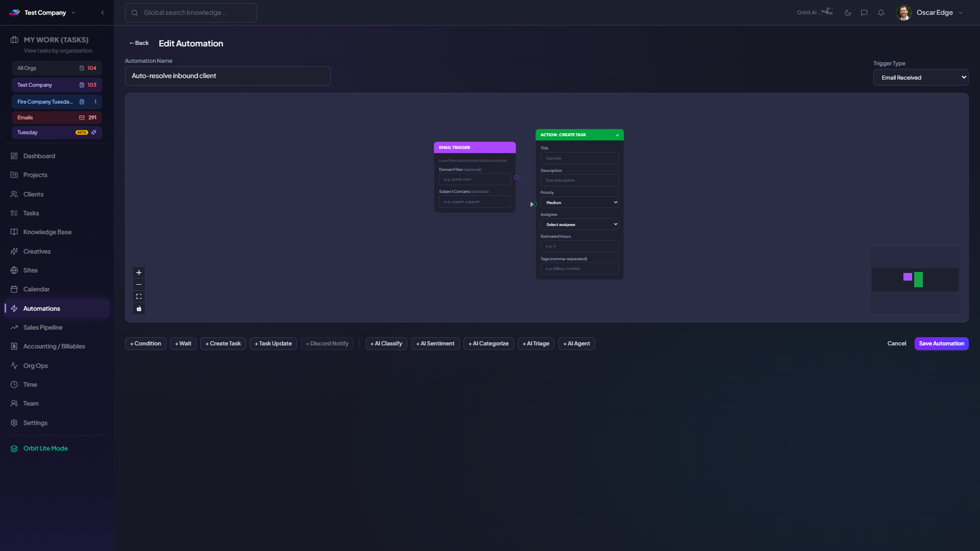This screenshot has width=980, height=551.
Task: Click the Org Ops activity icon
Action: [14, 366]
